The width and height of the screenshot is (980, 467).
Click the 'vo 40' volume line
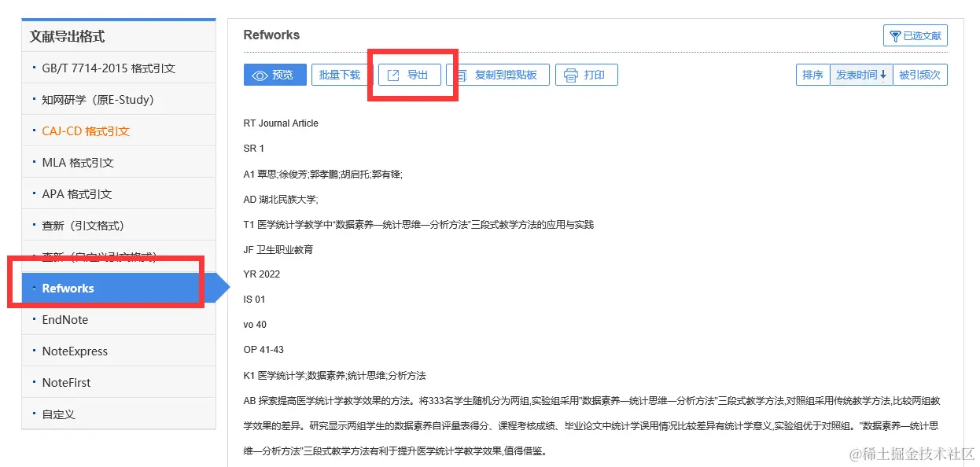pyautogui.click(x=256, y=325)
